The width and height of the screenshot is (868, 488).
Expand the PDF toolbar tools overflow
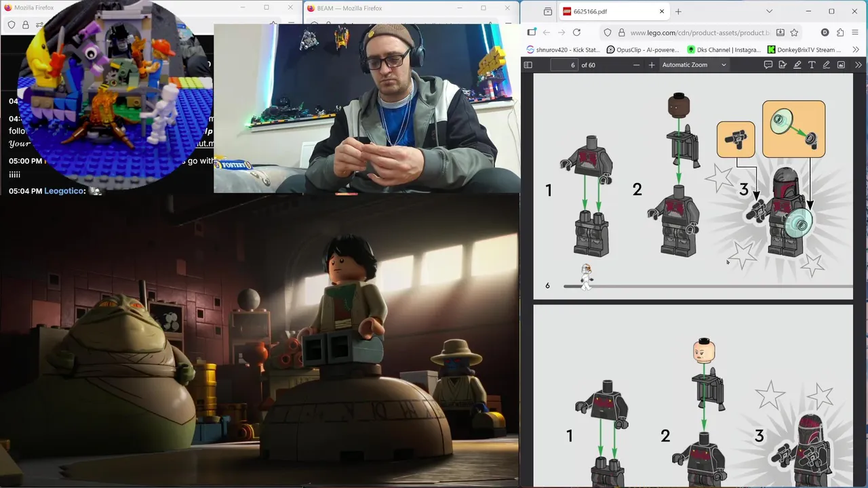858,65
